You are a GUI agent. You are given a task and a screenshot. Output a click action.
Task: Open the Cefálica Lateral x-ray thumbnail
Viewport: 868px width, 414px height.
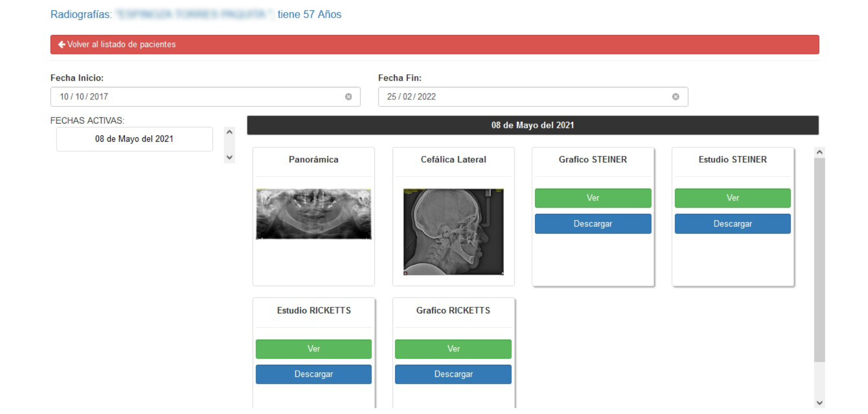point(453,231)
